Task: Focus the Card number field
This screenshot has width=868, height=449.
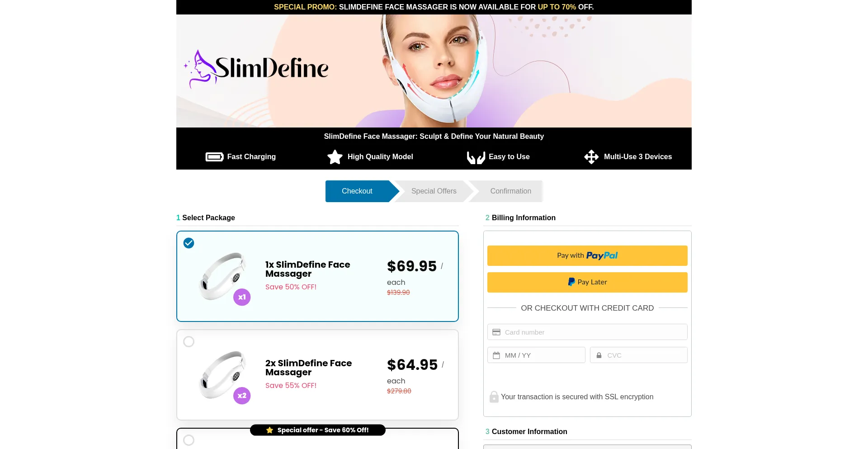Action: (x=587, y=332)
